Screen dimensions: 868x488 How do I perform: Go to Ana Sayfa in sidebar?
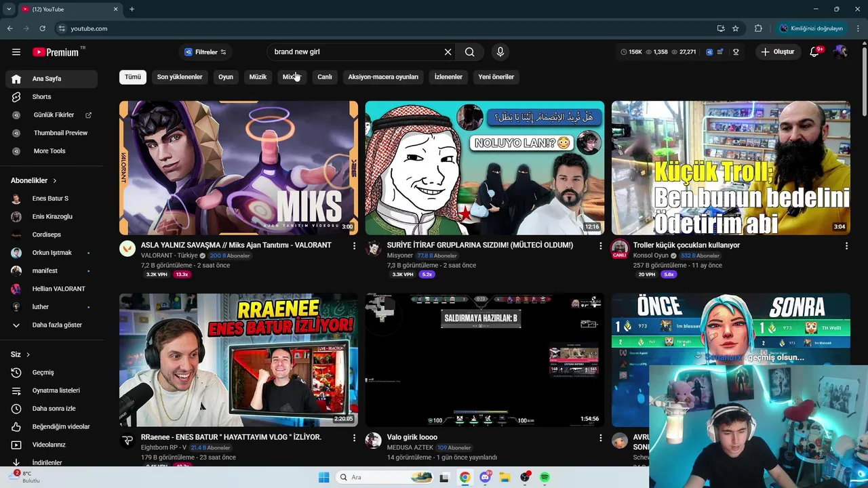[x=52, y=79]
